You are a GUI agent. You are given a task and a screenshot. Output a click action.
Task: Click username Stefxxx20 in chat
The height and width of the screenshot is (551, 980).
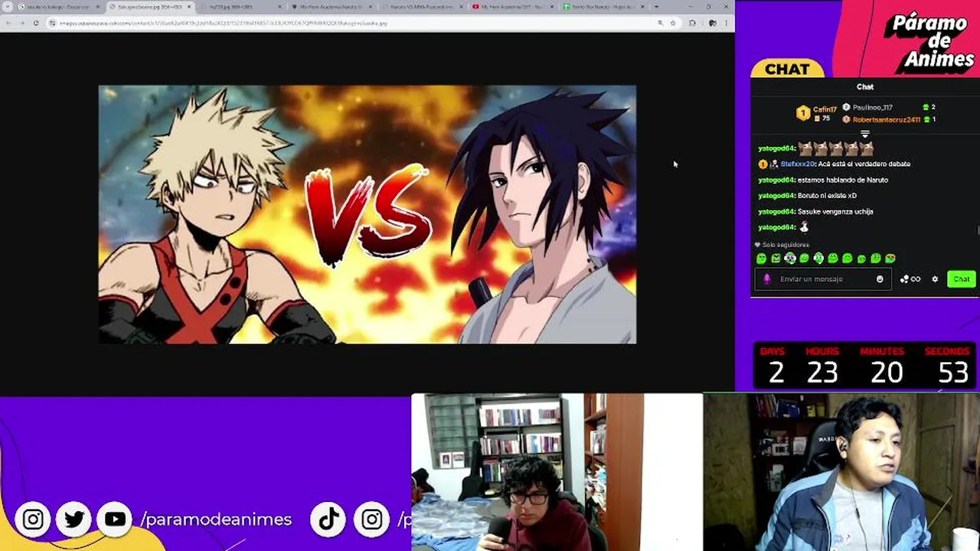798,164
